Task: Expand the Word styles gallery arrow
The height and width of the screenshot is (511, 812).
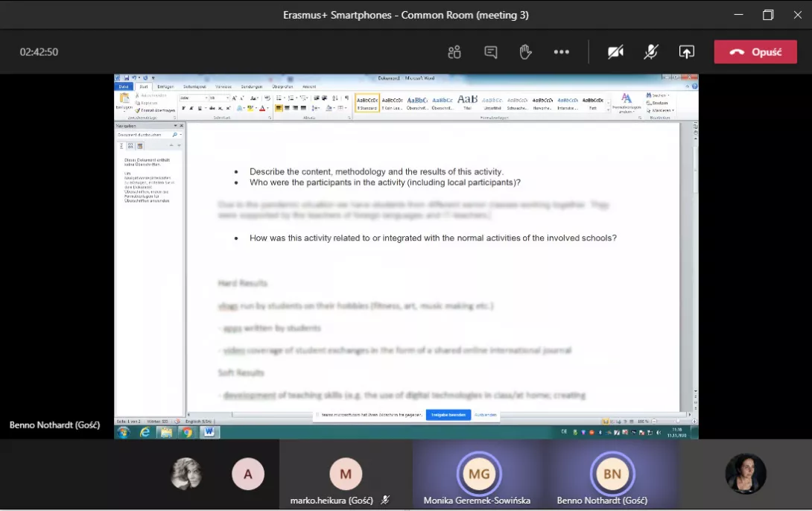Action: point(609,109)
